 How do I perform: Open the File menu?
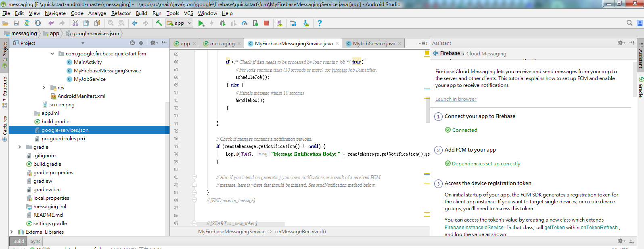pos(6,13)
